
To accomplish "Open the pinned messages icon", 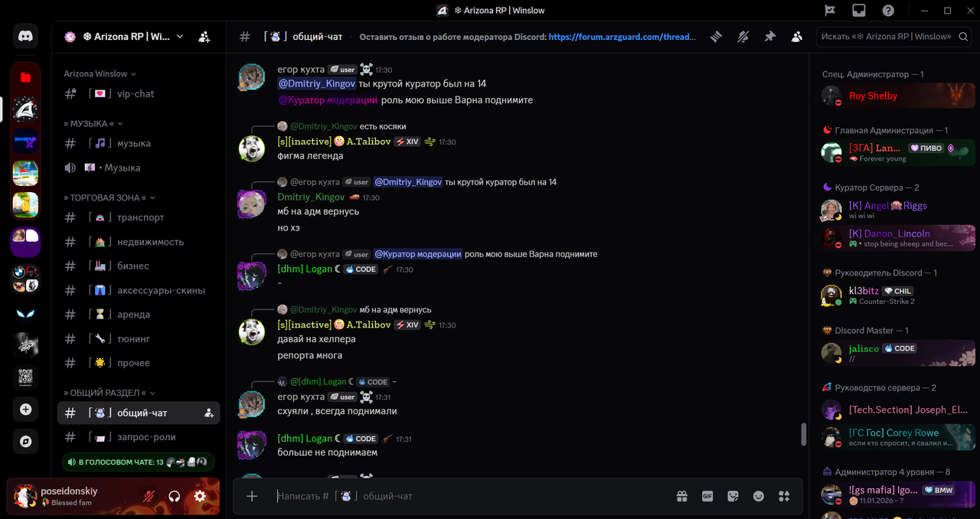I will (770, 36).
